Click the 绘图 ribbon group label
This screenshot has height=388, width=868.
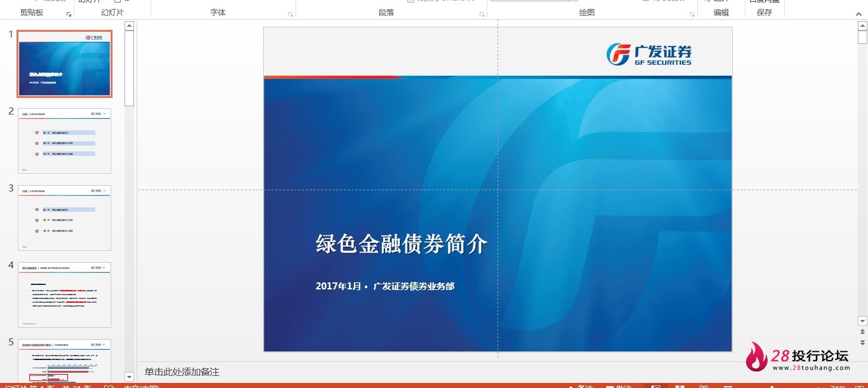point(587,13)
